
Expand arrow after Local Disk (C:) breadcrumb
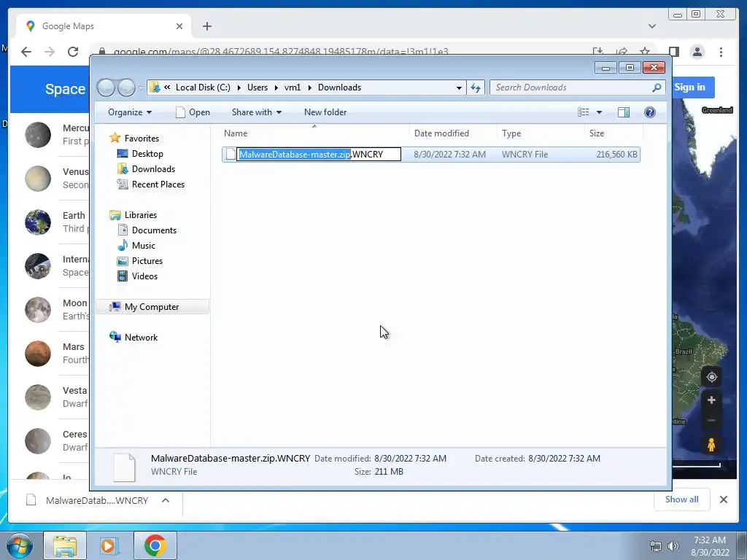(x=239, y=87)
